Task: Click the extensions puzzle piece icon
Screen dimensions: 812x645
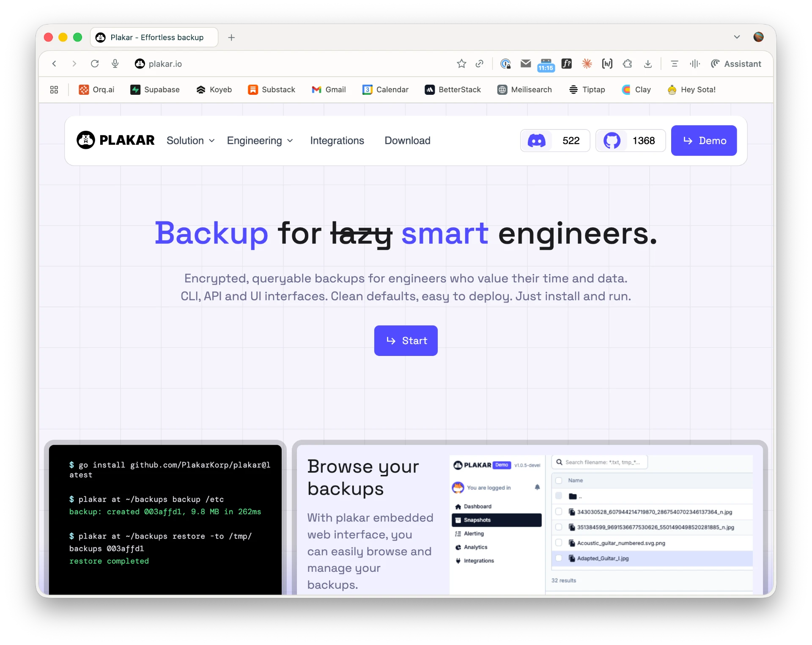Action: (x=627, y=64)
